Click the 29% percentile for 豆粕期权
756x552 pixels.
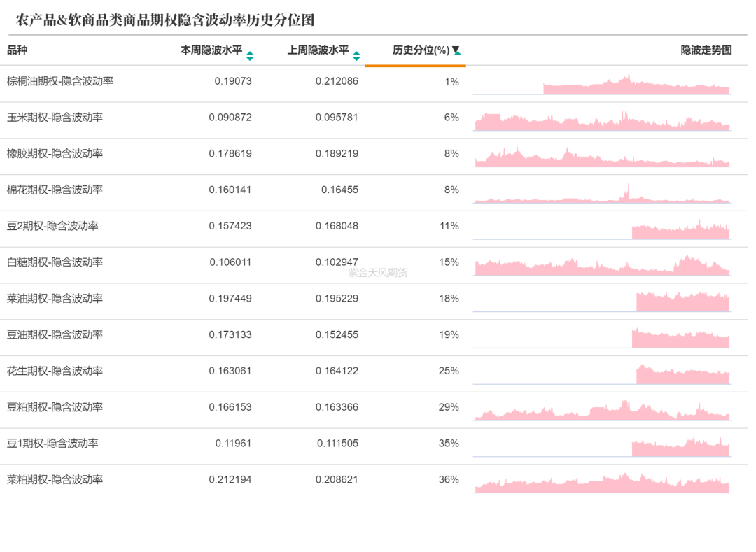449,407
